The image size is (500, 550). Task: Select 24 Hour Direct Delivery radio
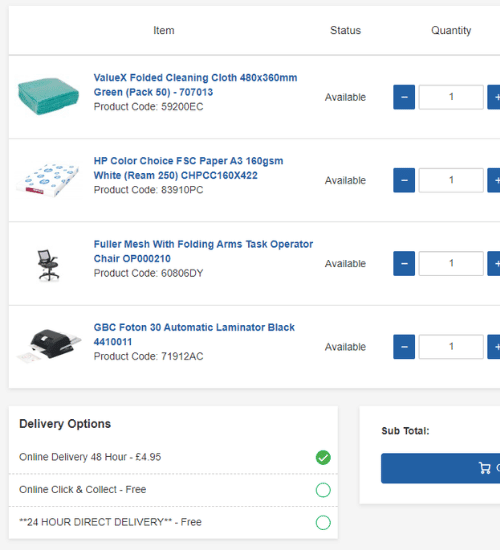pyautogui.click(x=323, y=522)
